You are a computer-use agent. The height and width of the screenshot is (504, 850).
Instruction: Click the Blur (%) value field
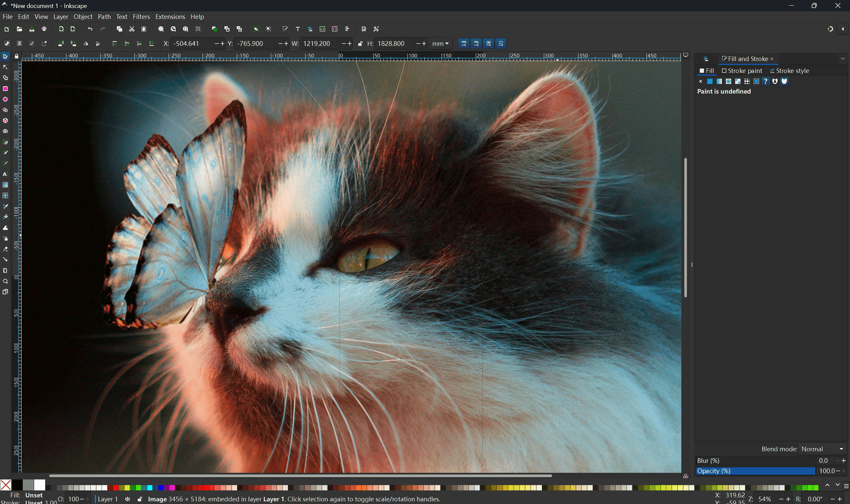coord(825,461)
